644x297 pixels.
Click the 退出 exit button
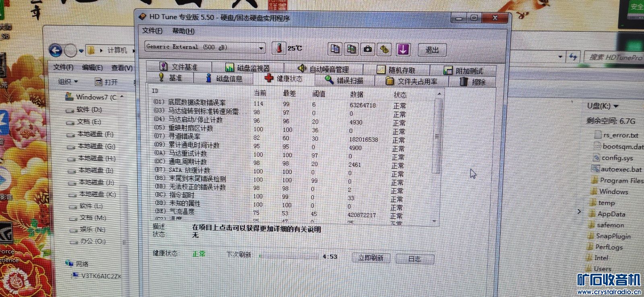[432, 50]
